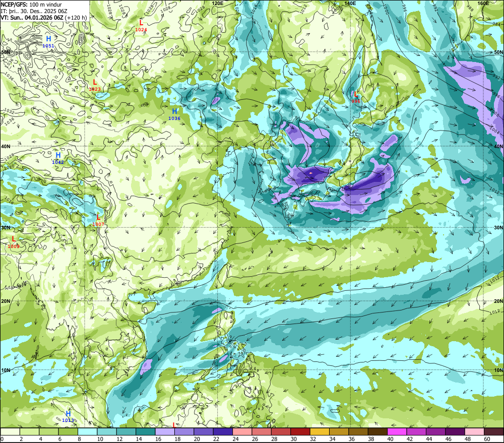Click the legend value 60

click(487, 439)
